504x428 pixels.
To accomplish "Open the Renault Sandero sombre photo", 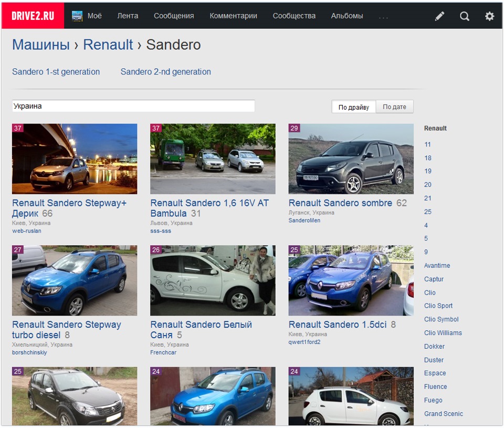I will 351,159.
